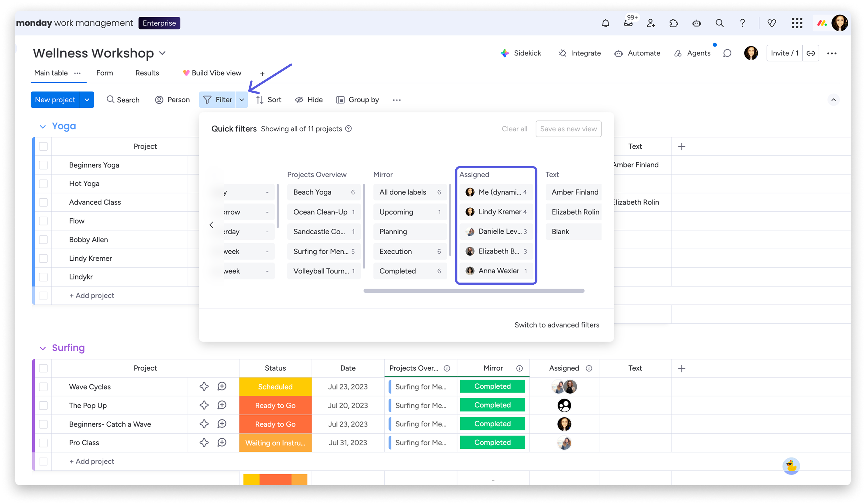The height and width of the screenshot is (504, 866).
Task: Switch to the Form tab
Action: [105, 73]
